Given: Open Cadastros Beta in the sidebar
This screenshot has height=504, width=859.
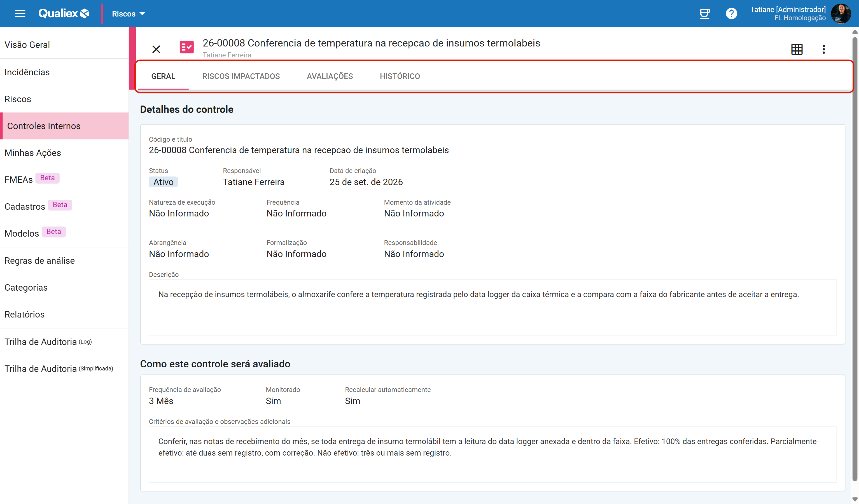Looking at the screenshot, I should point(64,206).
